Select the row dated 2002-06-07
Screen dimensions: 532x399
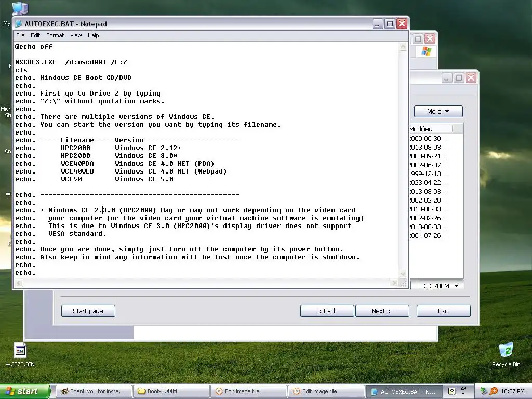pyautogui.click(x=429, y=165)
